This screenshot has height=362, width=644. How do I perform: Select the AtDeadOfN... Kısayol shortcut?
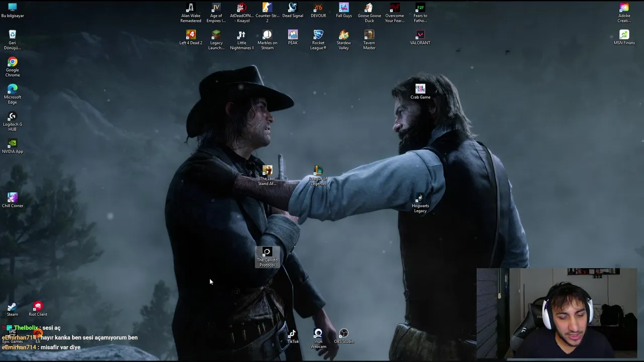coord(242,13)
